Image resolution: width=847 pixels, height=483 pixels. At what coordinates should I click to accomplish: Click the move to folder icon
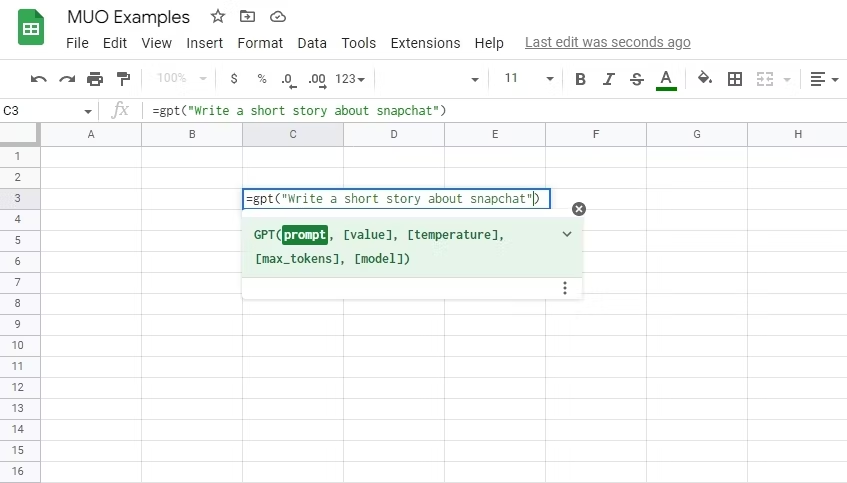248,17
